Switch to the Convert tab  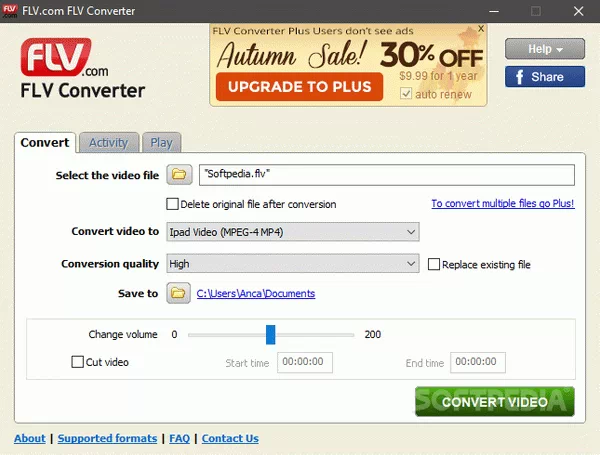tap(45, 143)
